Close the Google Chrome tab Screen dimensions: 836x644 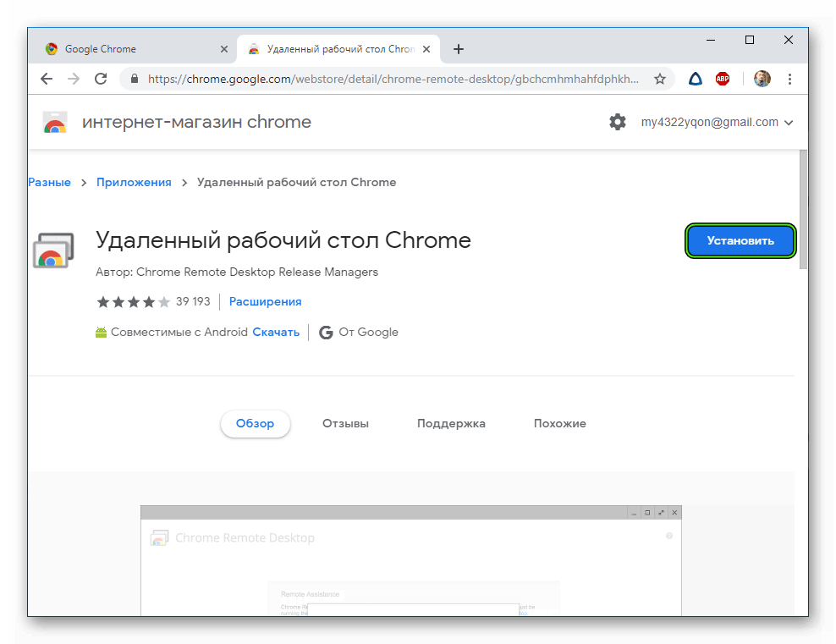[x=224, y=49]
